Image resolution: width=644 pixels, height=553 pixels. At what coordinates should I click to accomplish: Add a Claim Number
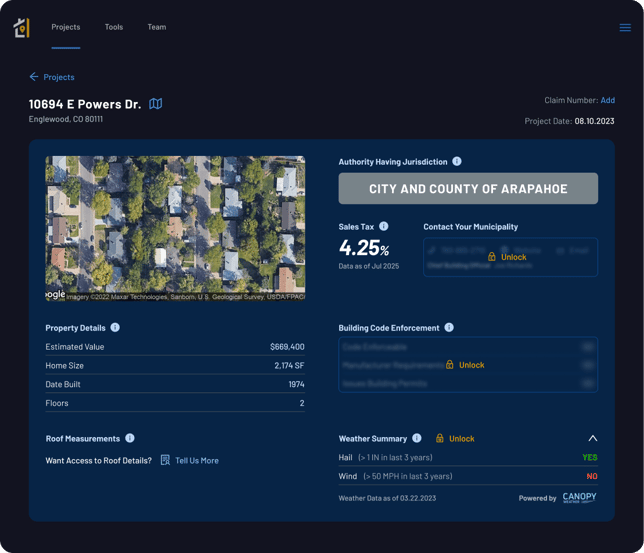coord(607,100)
